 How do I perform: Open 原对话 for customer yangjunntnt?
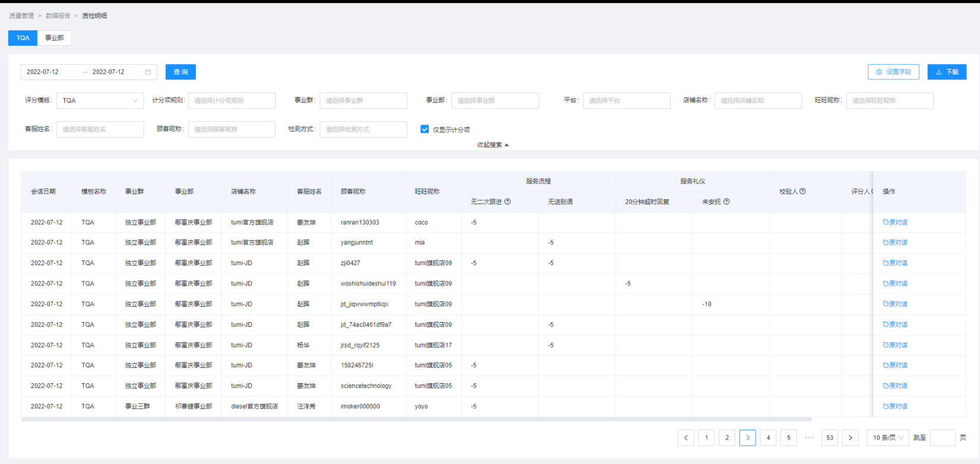point(895,243)
